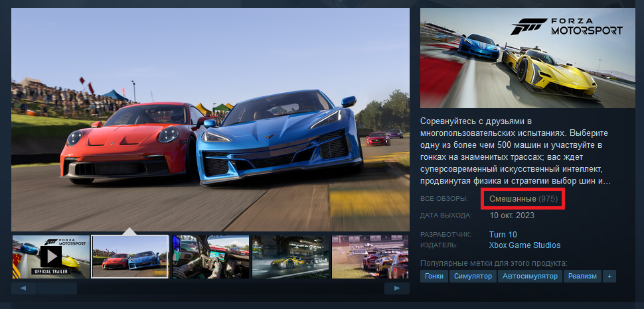
Task: Click the large main screenshot of cars
Action: tap(210, 119)
